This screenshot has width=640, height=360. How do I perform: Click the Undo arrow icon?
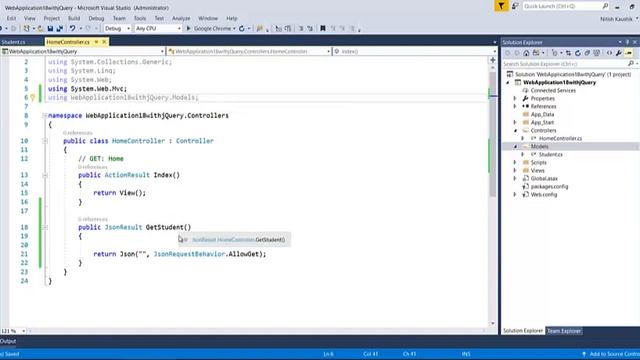pyautogui.click(x=72, y=29)
